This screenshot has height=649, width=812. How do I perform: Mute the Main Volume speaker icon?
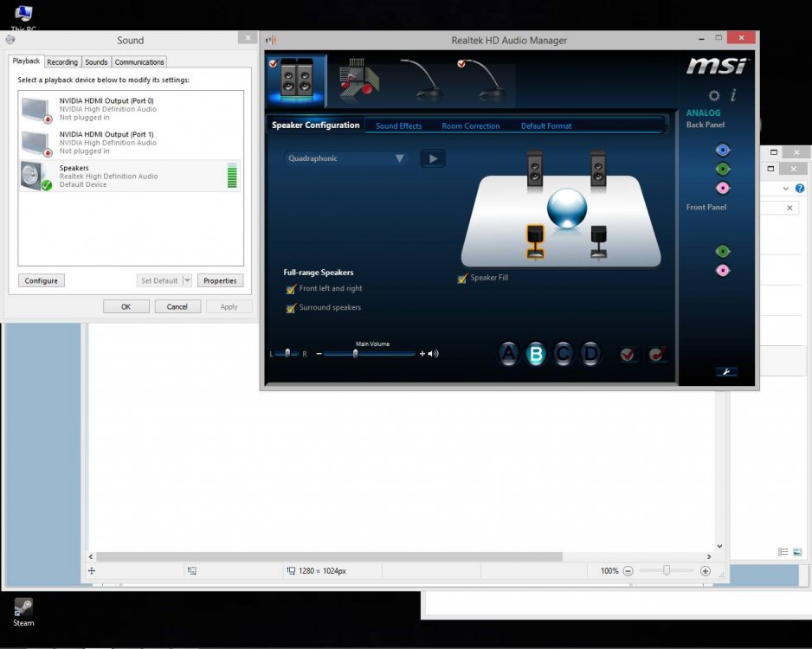434,354
